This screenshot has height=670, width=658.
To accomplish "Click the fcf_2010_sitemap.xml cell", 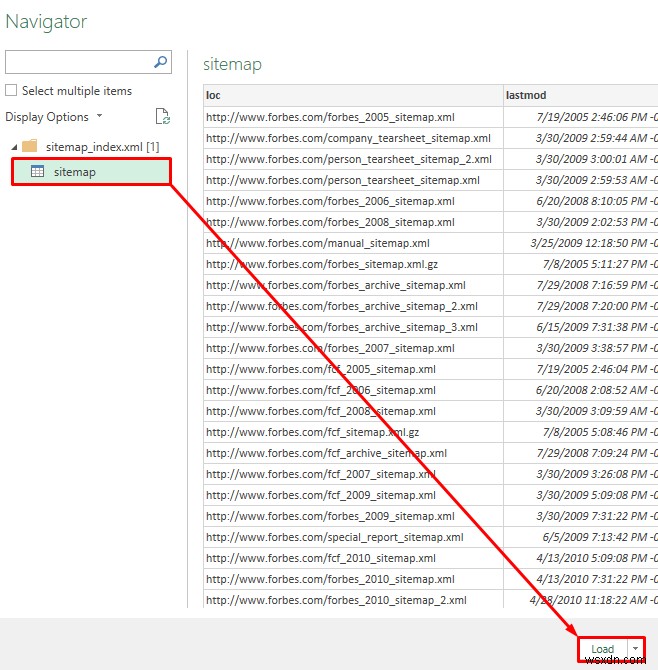I will point(353,558).
